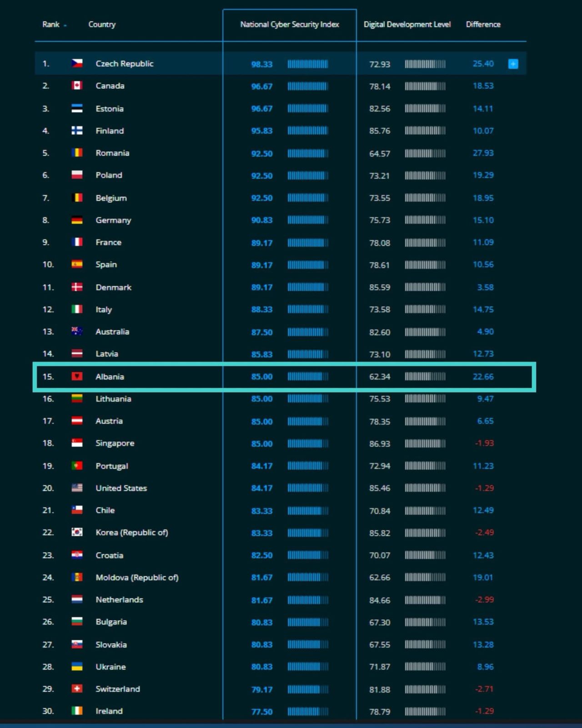The image size is (582, 728).
Task: Click Finland's cyber security index bar
Action: [307, 131]
